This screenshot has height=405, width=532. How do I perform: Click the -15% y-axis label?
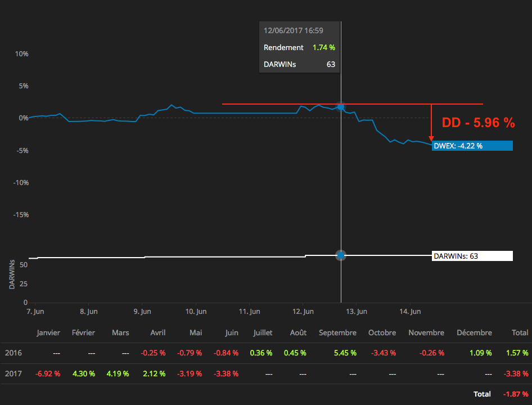(21, 215)
